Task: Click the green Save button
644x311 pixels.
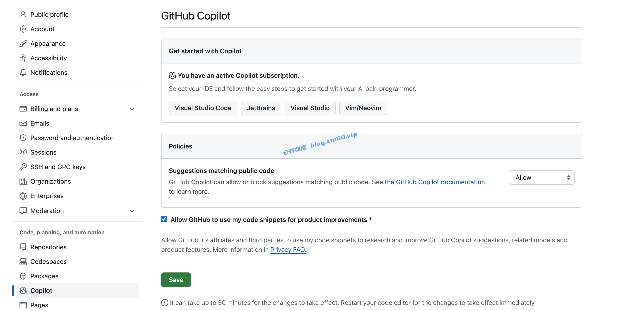Action: pyautogui.click(x=176, y=279)
